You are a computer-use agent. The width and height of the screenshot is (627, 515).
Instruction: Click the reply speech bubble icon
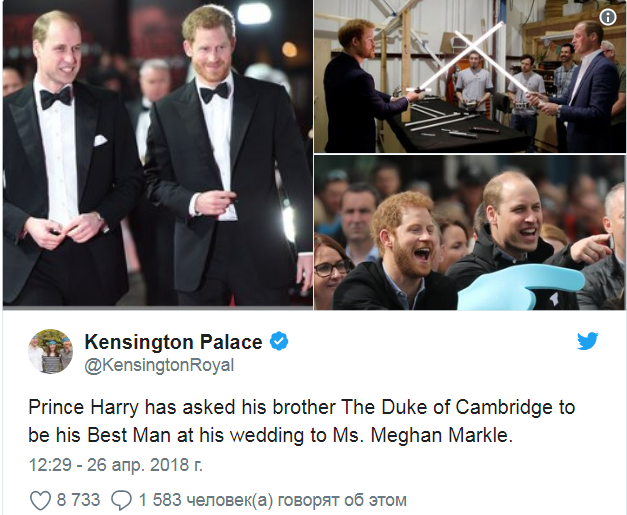coord(121,499)
